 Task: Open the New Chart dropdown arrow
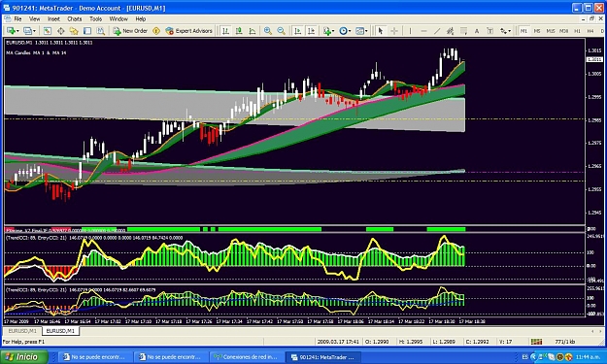coord(17,31)
